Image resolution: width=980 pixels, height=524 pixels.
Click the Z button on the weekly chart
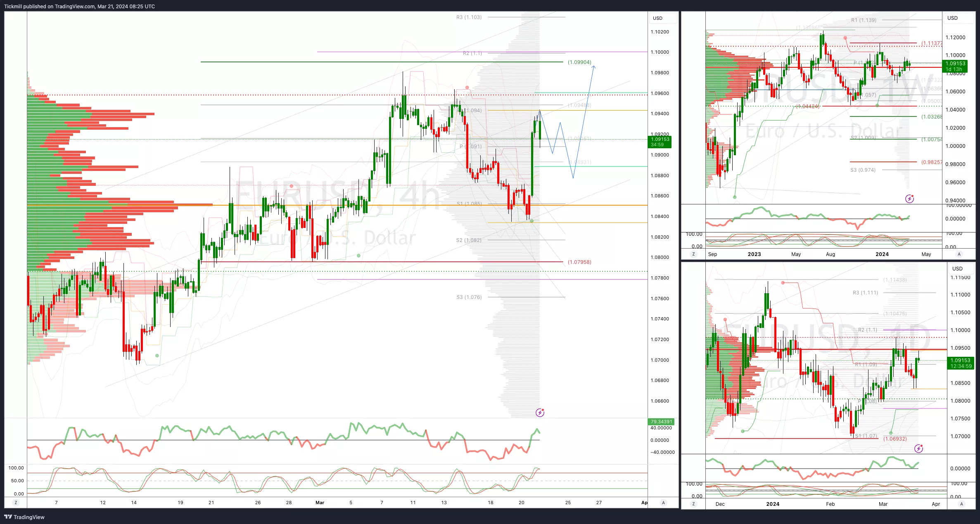point(693,254)
